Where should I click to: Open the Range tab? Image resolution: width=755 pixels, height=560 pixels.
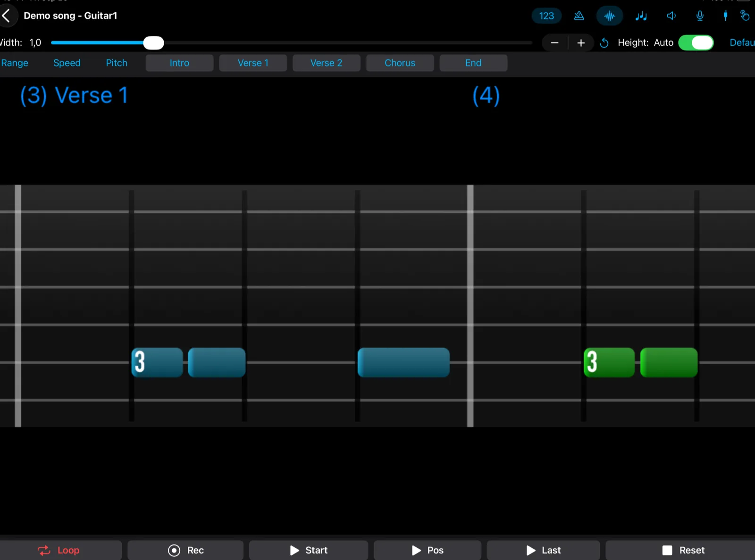15,63
